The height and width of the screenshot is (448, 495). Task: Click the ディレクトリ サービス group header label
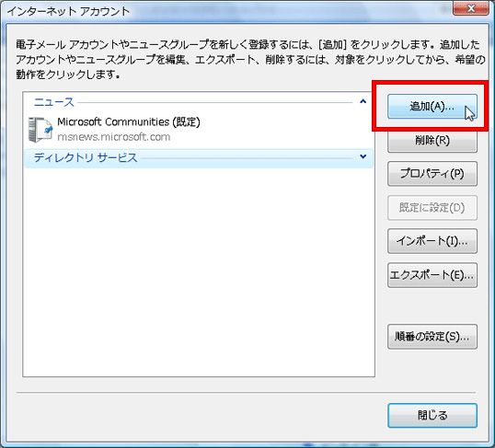[86, 157]
